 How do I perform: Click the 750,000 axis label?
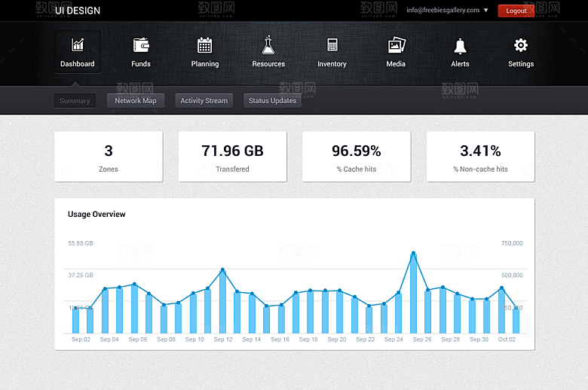point(512,243)
